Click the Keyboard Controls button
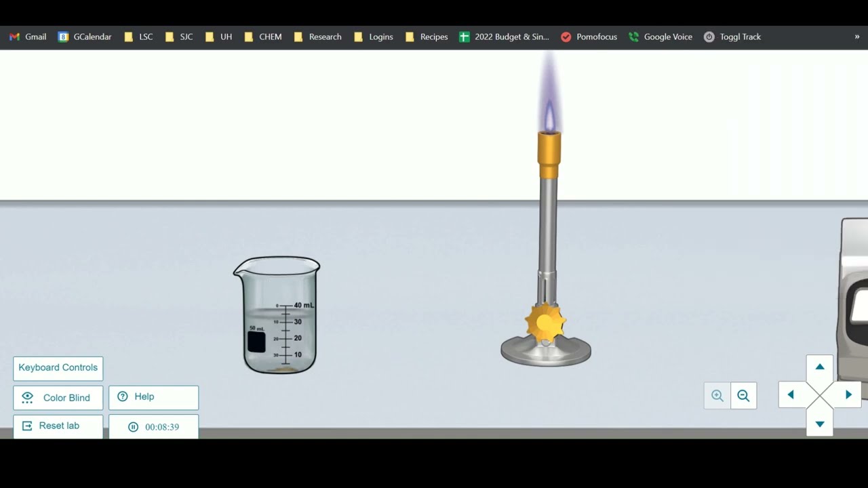The image size is (868, 488). (x=58, y=368)
